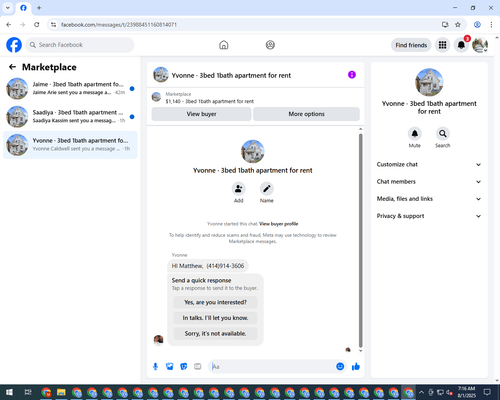Screen dimensions: 500x400
Task: Search in conversation magnifier icon
Action: pyautogui.click(x=443, y=134)
